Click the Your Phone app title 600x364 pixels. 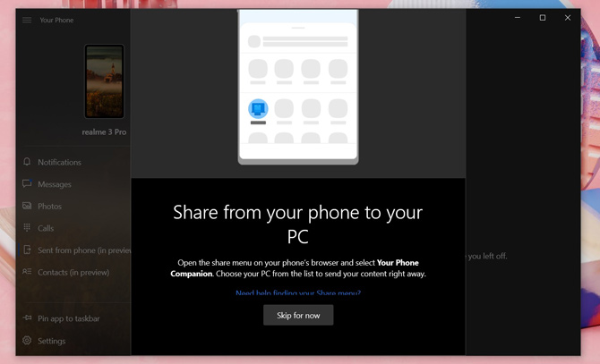click(56, 20)
